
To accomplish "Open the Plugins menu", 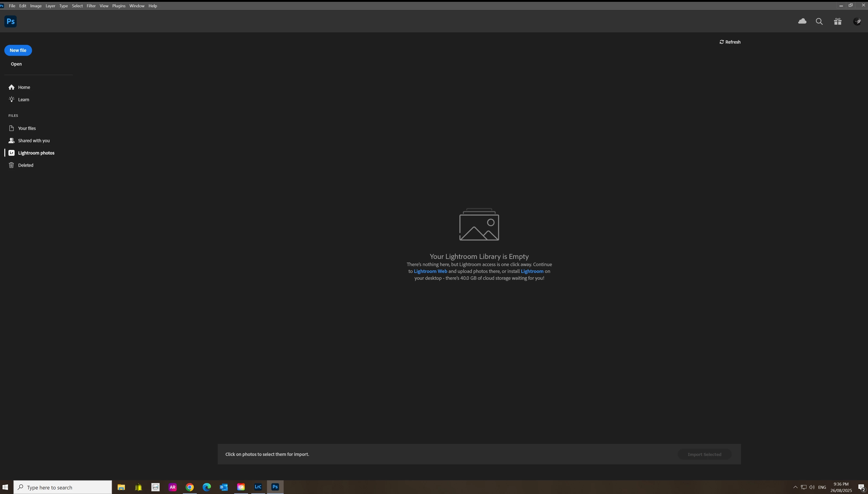I will click(x=119, y=6).
